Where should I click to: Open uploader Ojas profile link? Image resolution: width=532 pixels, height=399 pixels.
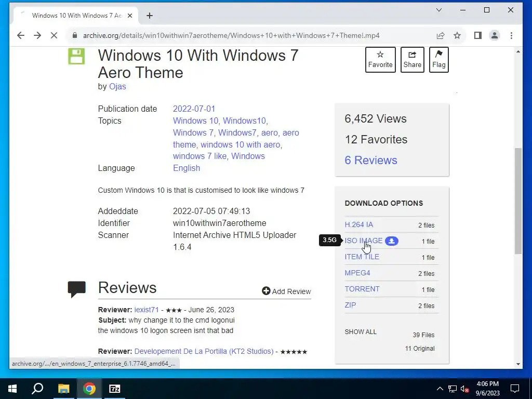[117, 87]
